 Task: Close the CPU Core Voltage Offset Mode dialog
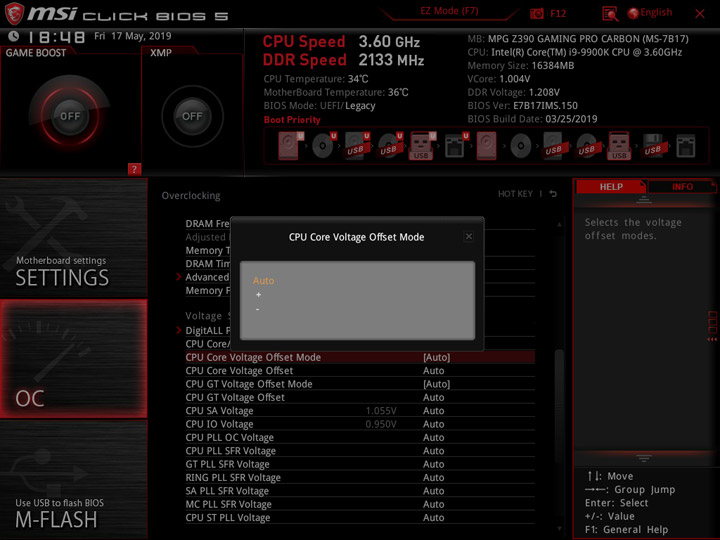pos(469,236)
